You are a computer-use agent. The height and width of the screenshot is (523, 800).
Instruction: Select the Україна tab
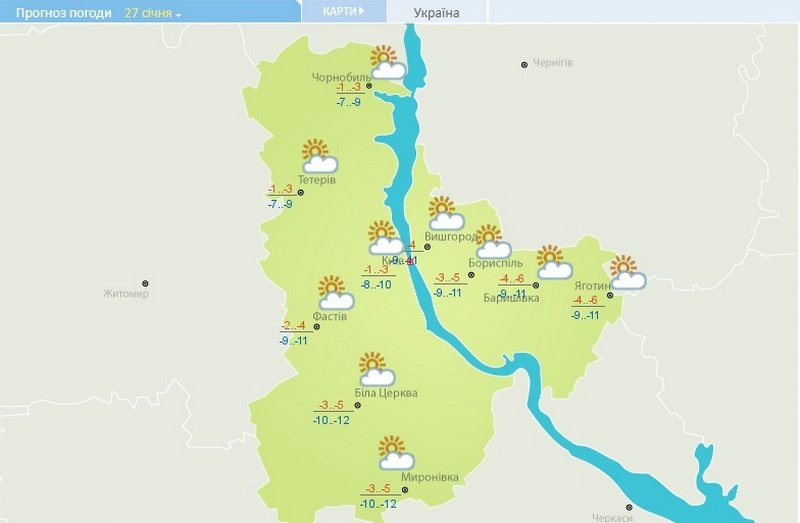437,13
